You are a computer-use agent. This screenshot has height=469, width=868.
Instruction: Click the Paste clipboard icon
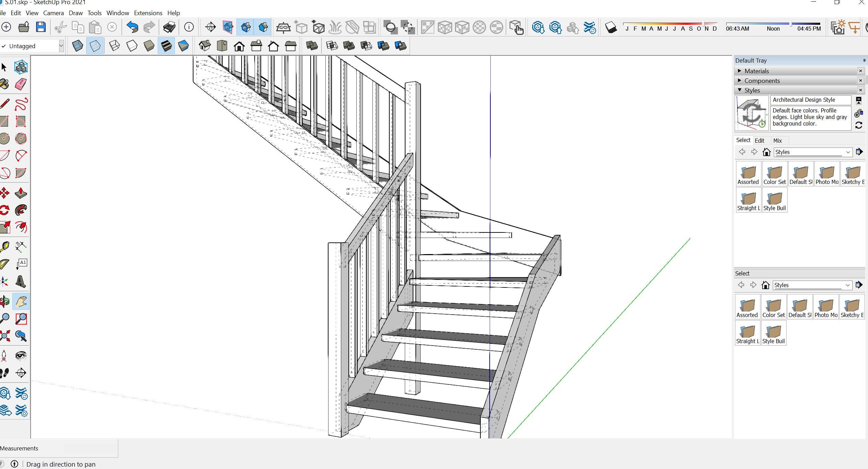pos(95,27)
